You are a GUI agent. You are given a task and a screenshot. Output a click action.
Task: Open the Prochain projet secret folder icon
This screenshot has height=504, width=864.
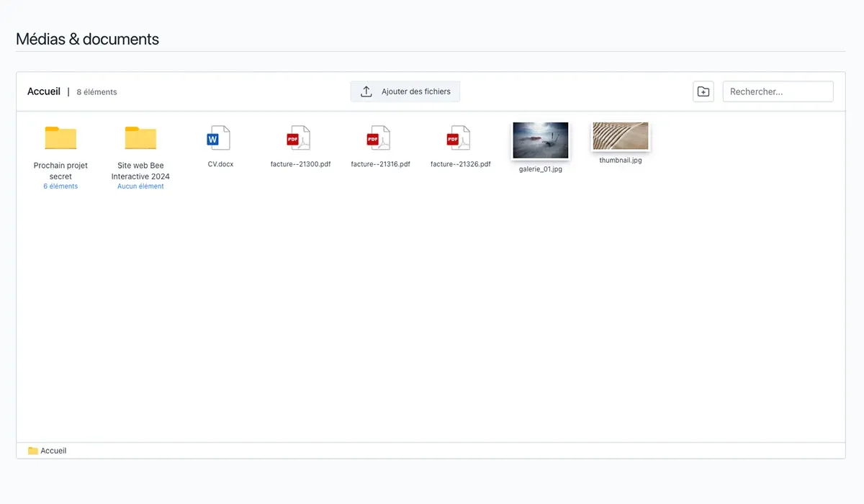click(x=60, y=138)
